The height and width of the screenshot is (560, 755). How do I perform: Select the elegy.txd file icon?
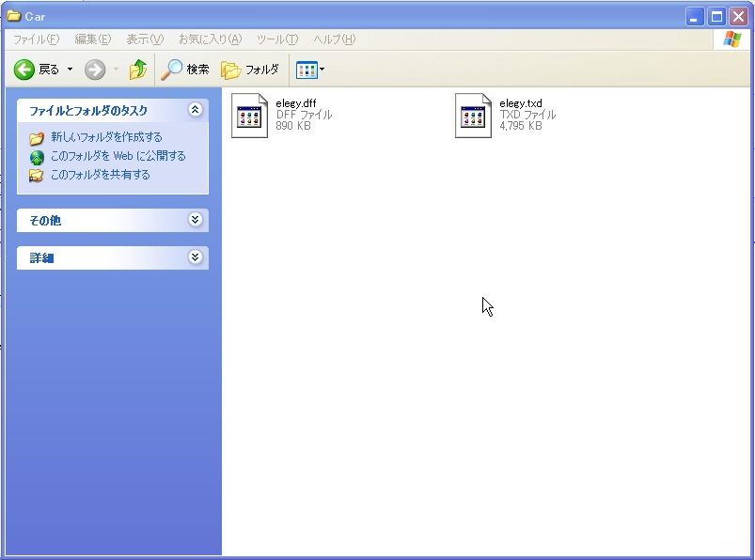[473, 116]
